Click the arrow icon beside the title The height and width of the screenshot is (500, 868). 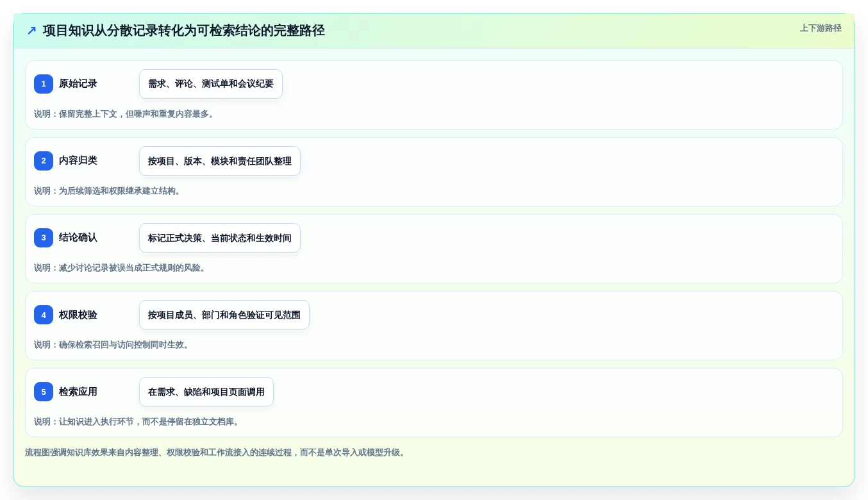pyautogui.click(x=31, y=31)
